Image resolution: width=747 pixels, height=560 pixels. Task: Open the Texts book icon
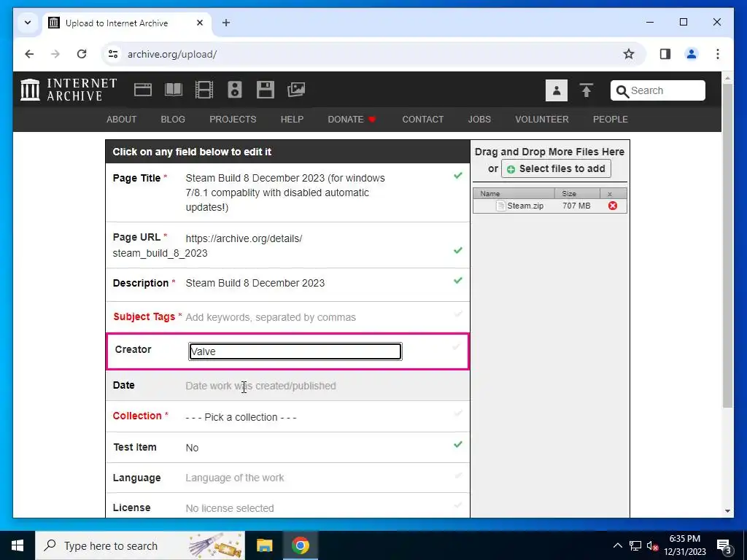[174, 90]
